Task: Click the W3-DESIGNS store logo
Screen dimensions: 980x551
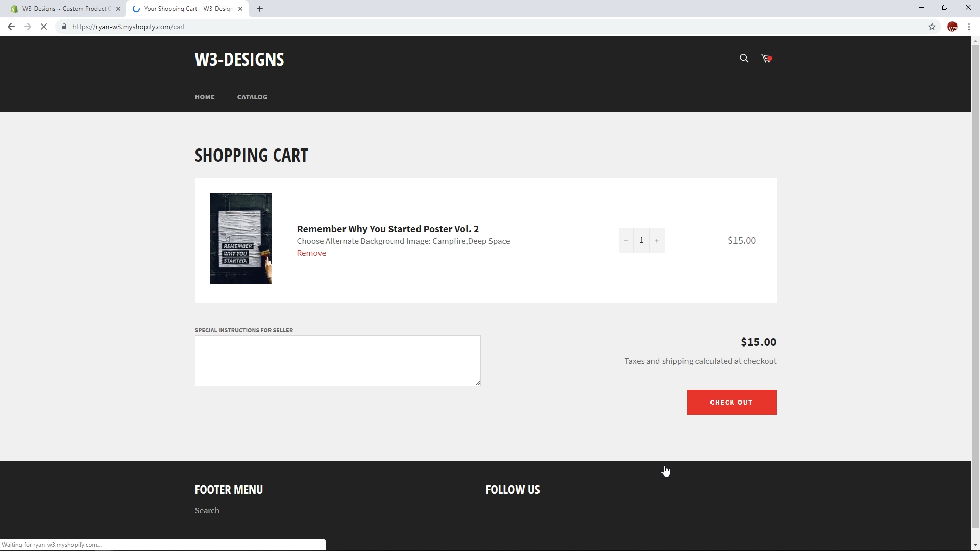Action: (239, 59)
